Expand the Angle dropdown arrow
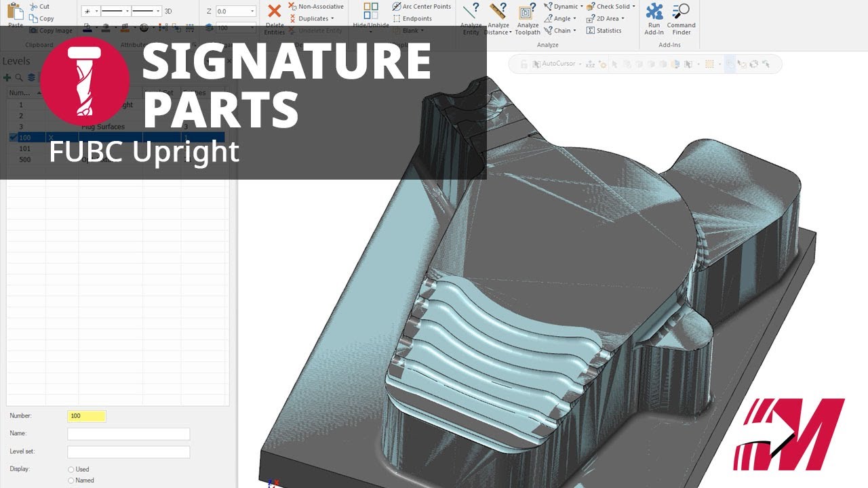This screenshot has width=868, height=488. tap(575, 19)
